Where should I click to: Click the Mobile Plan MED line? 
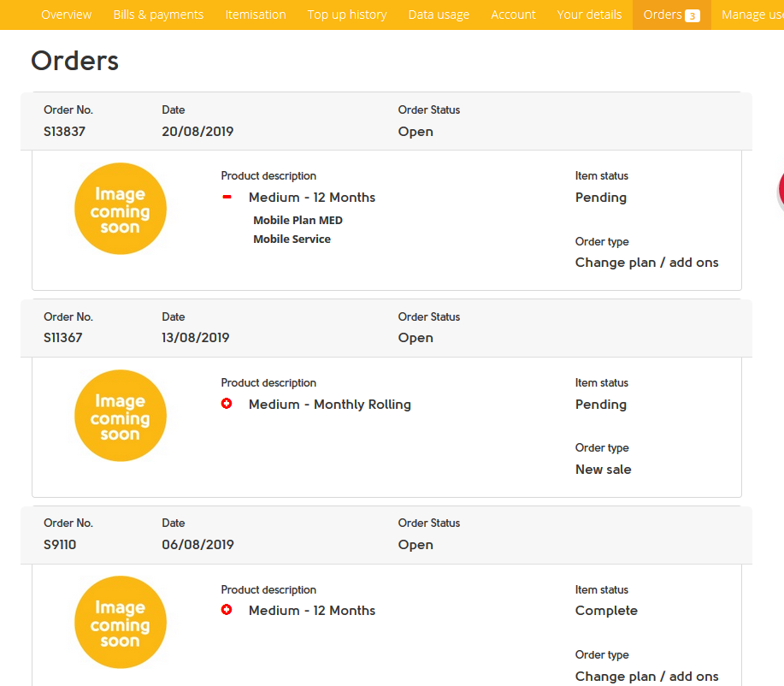tap(298, 220)
